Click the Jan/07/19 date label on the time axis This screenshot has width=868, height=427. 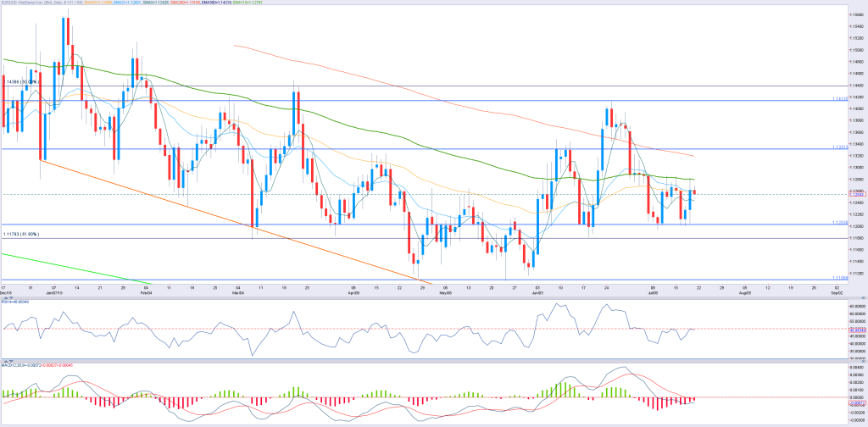tap(54, 293)
